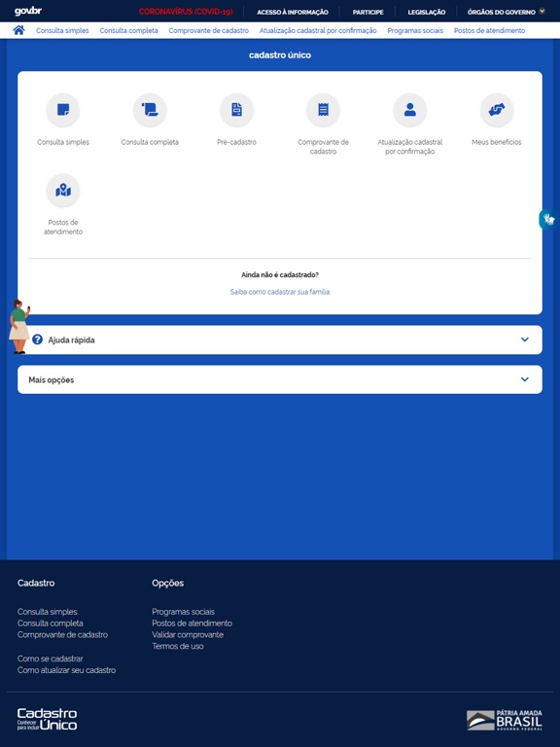Click footer link Comprovante de cadastro
560x747 pixels.
(62, 634)
